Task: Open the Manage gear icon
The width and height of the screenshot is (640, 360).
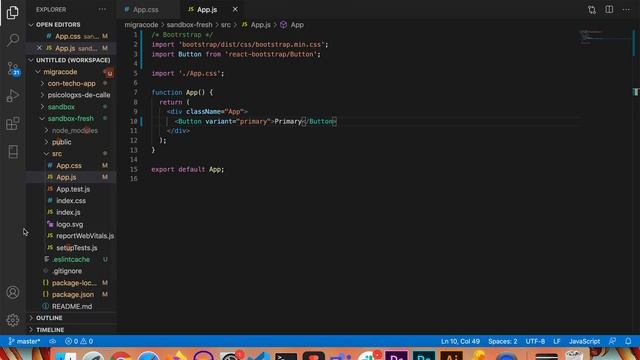Action: (13, 320)
